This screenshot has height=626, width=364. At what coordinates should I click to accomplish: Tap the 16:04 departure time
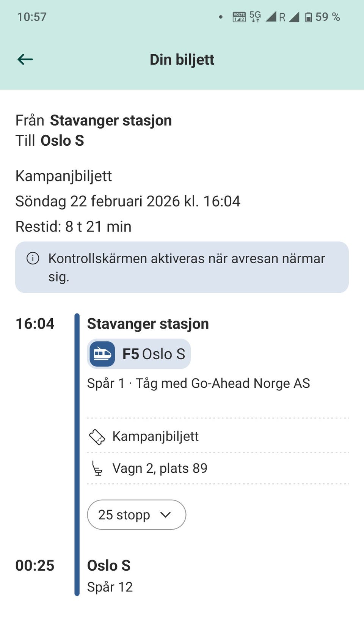[x=35, y=324]
